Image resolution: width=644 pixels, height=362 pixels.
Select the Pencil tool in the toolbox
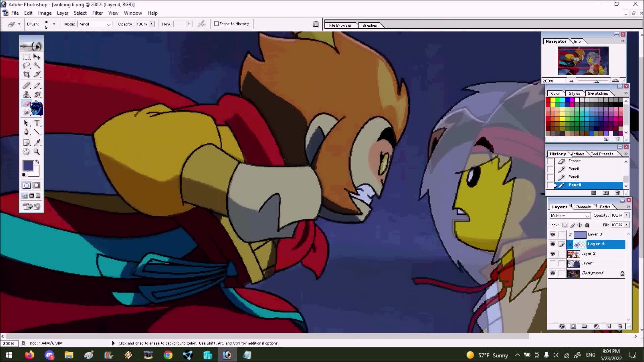pyautogui.click(x=37, y=86)
